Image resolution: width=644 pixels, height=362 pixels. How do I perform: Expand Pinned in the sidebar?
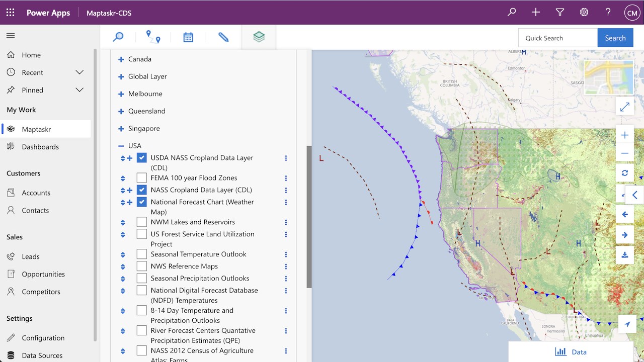(79, 90)
